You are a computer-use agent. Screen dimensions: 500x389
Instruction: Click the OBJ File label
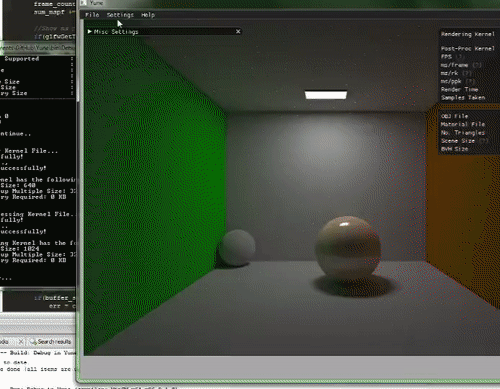click(454, 116)
